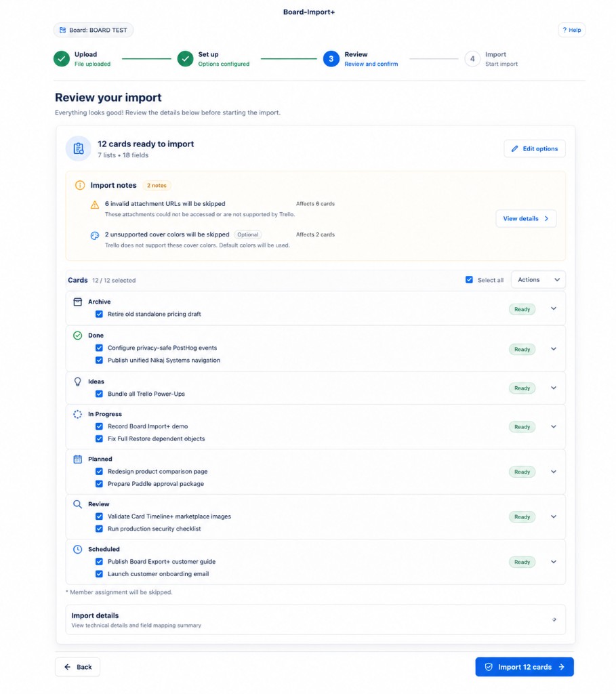Expand the Planned list chevron
This screenshot has height=694, width=616.
click(x=554, y=472)
